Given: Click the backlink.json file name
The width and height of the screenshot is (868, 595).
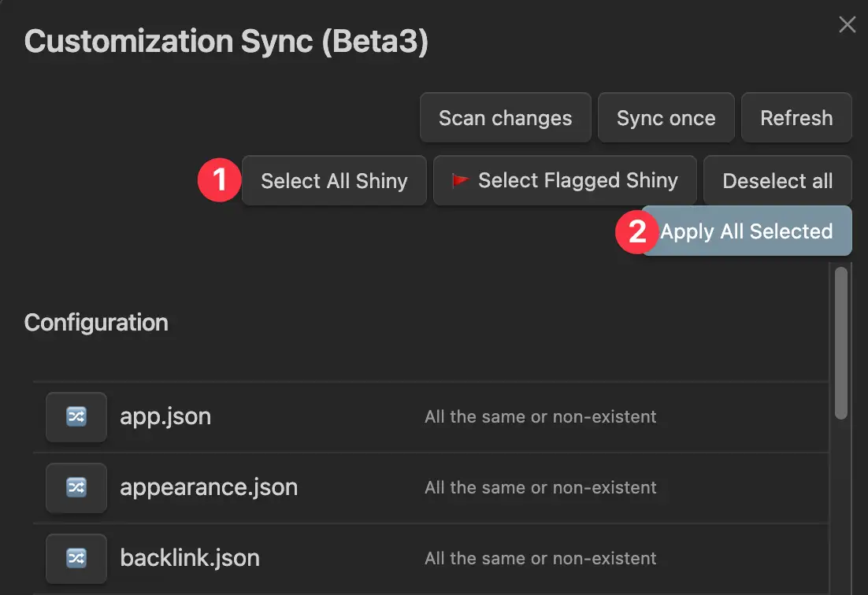Looking at the screenshot, I should (x=190, y=558).
